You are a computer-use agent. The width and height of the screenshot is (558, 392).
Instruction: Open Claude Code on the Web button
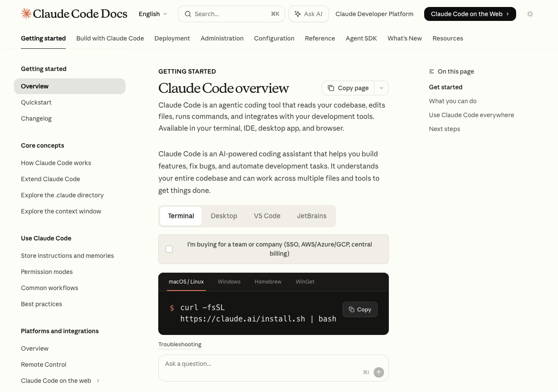470,14
